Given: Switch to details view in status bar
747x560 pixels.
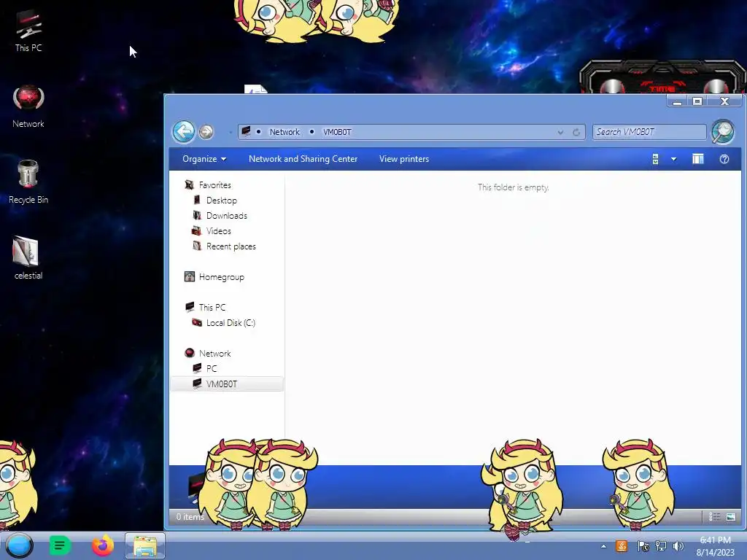Looking at the screenshot, I should click(715, 517).
